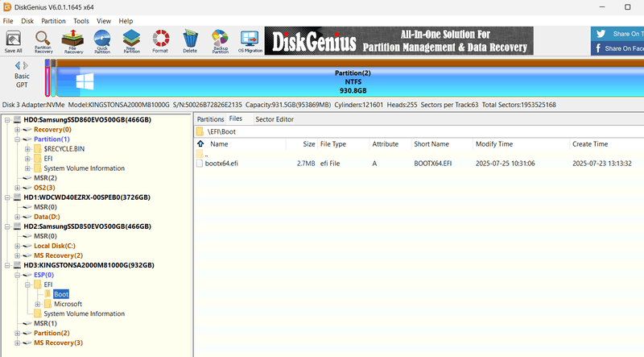Sort by the Create Time column header
The image size is (644, 357).
pyautogui.click(x=590, y=144)
